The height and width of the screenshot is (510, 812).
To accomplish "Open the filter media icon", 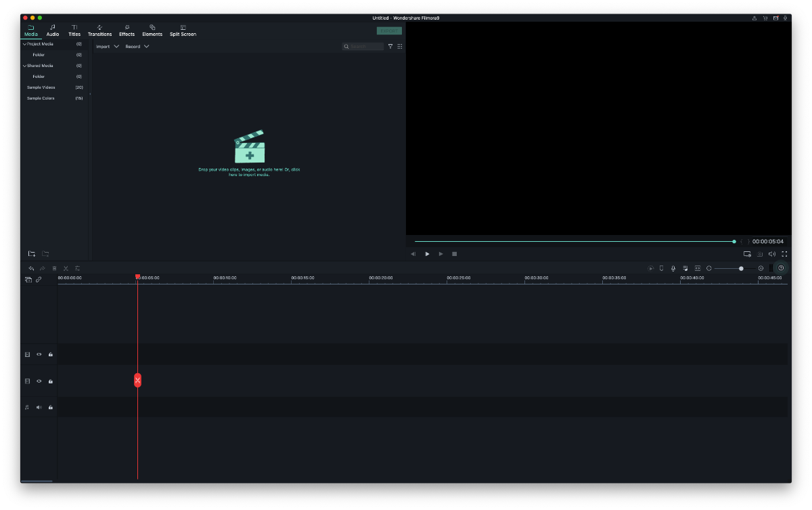I will point(390,47).
